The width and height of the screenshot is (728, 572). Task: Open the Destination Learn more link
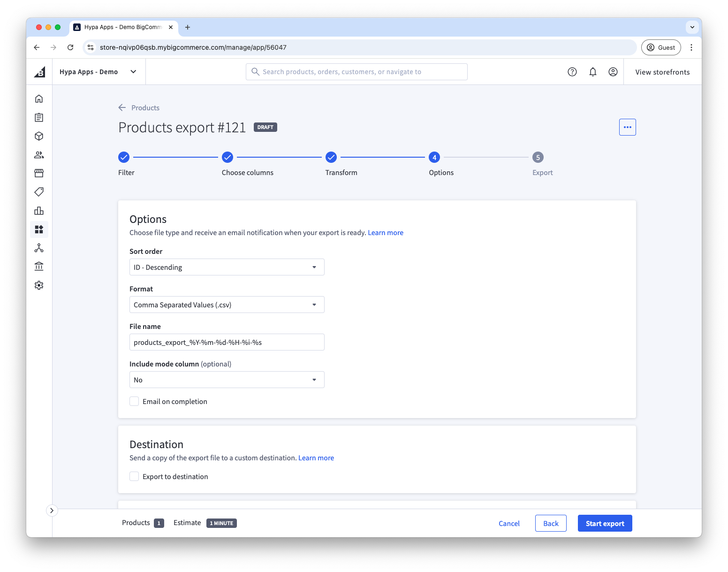click(x=316, y=458)
